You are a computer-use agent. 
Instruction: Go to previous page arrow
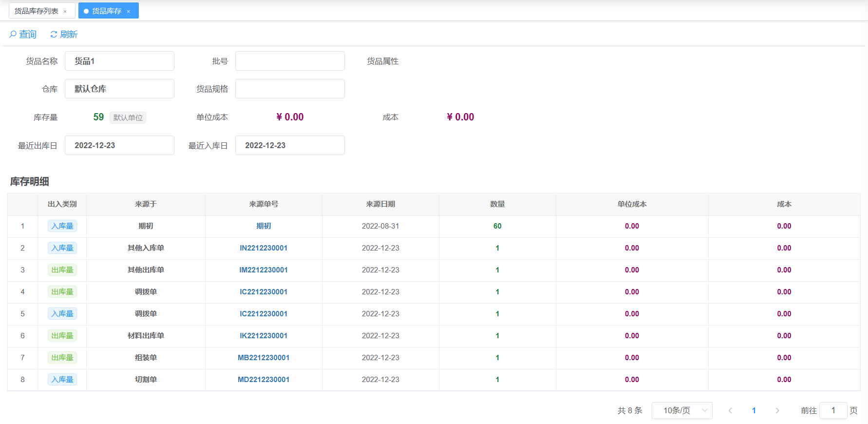pyautogui.click(x=730, y=410)
